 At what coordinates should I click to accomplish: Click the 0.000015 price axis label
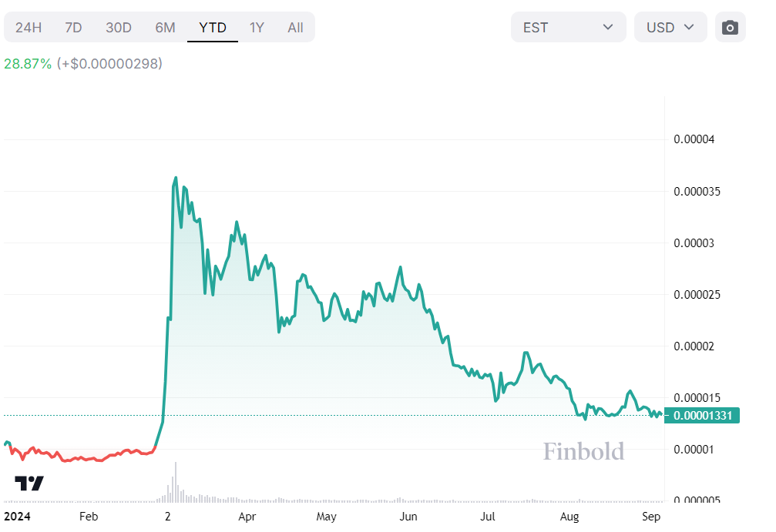697,398
